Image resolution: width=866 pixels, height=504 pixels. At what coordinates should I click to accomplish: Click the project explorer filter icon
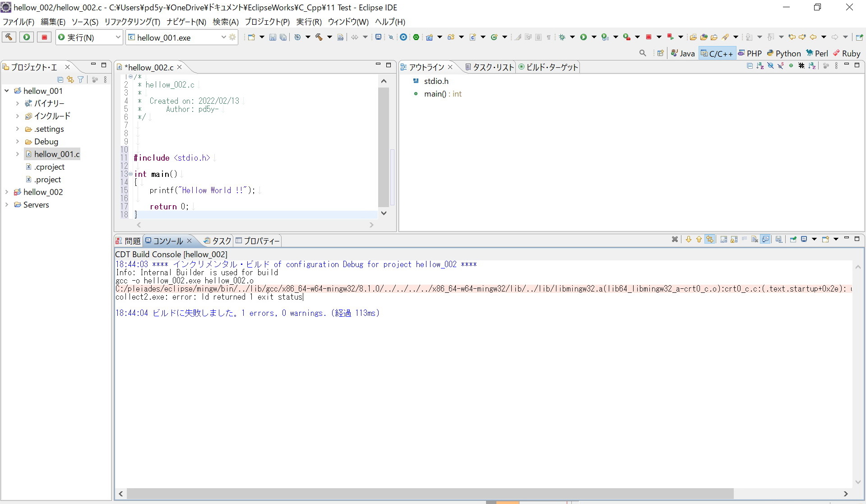(81, 79)
